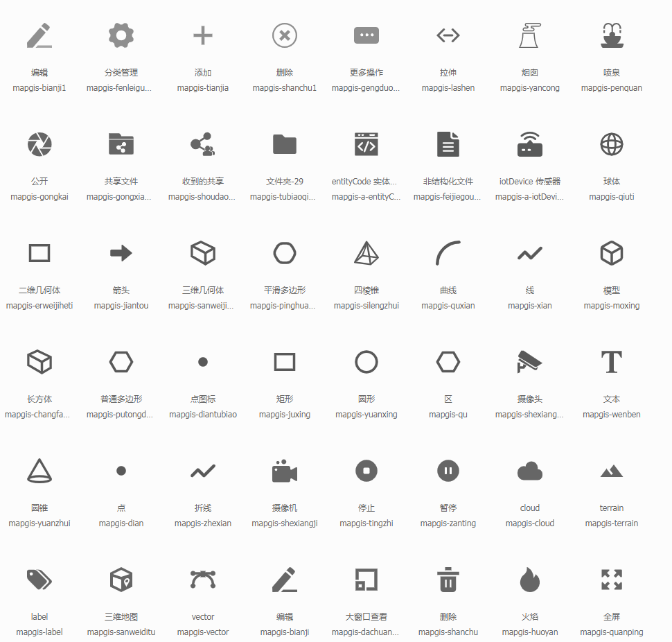
Task: Select the smooth polygon icon mapgis-pinghua
Action: [x=285, y=253]
